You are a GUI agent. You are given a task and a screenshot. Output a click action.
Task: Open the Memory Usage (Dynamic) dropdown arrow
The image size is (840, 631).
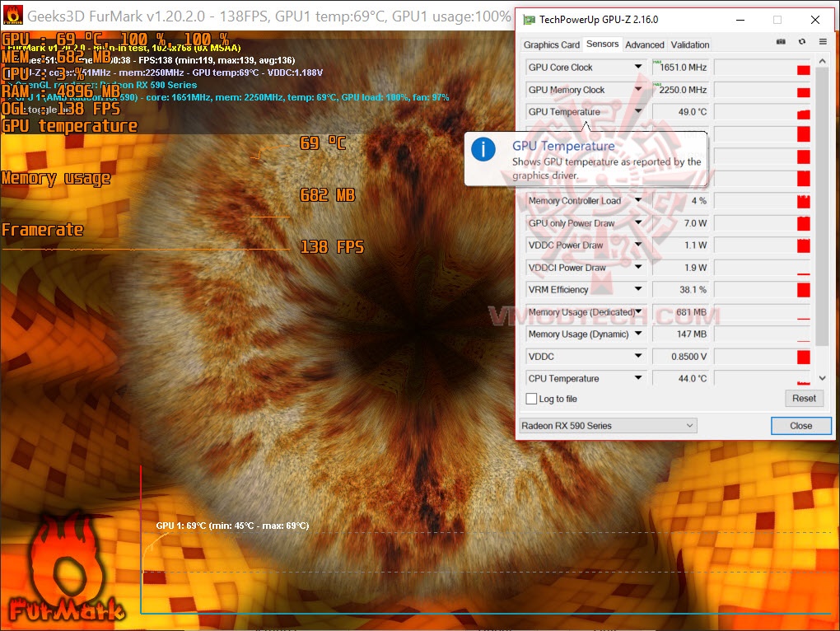[x=638, y=334]
